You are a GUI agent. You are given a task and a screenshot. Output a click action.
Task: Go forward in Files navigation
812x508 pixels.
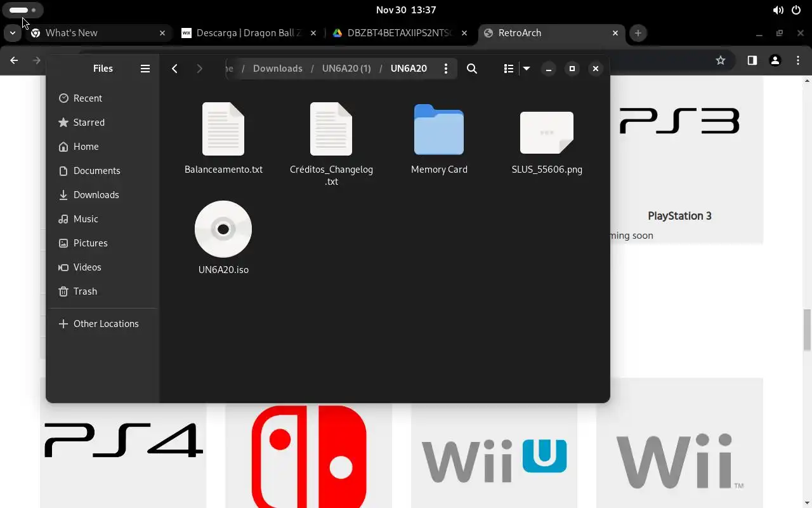pos(199,69)
